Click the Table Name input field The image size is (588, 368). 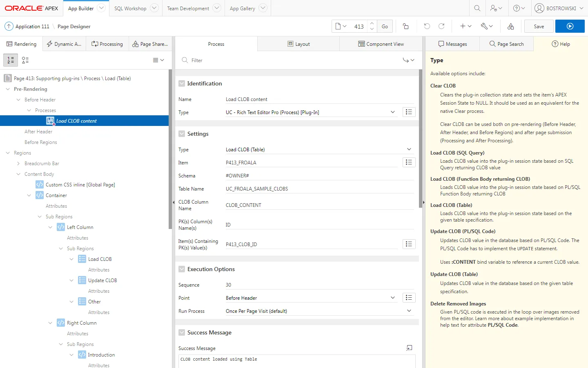tap(319, 189)
